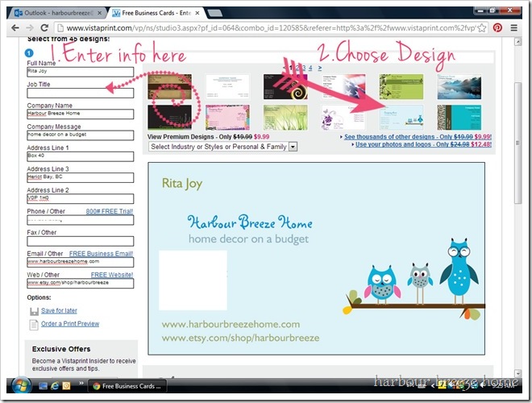The width and height of the screenshot is (532, 403).
Task: Click the browser Back arrow
Action: point(15,28)
